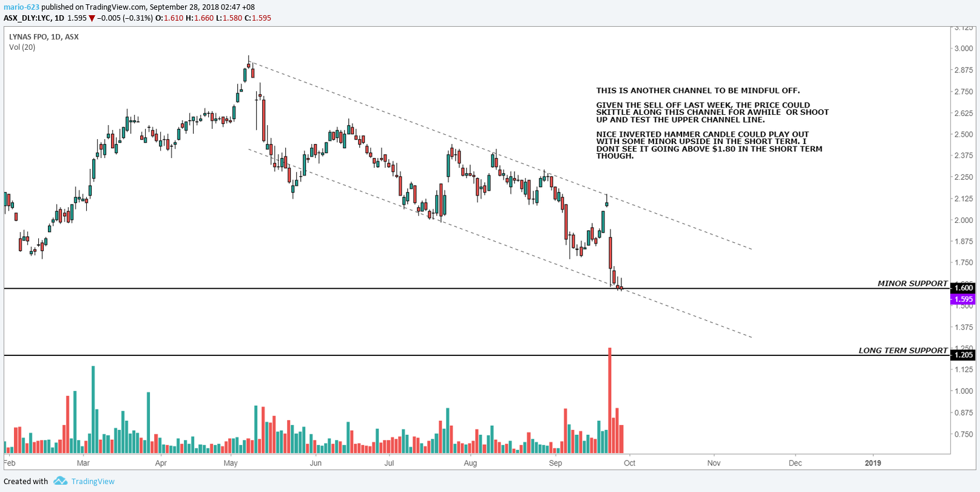Click the MINOR SUPPORT text label

pyautogui.click(x=912, y=284)
